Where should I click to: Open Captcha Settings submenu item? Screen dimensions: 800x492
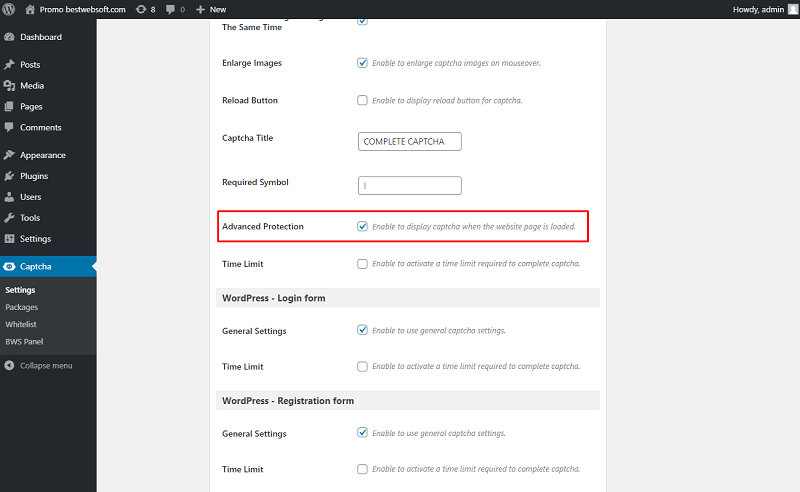(20, 290)
